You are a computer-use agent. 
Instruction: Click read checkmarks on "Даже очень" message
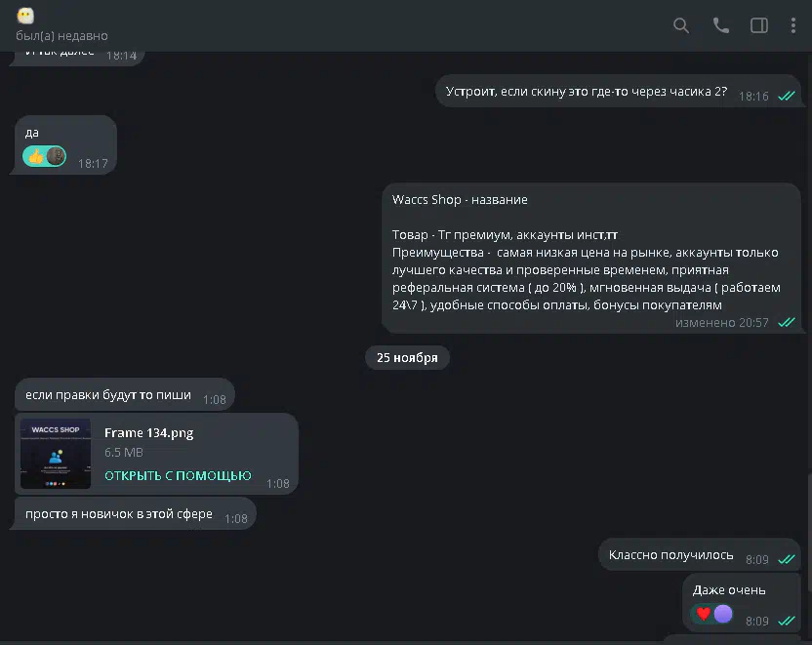point(787,621)
